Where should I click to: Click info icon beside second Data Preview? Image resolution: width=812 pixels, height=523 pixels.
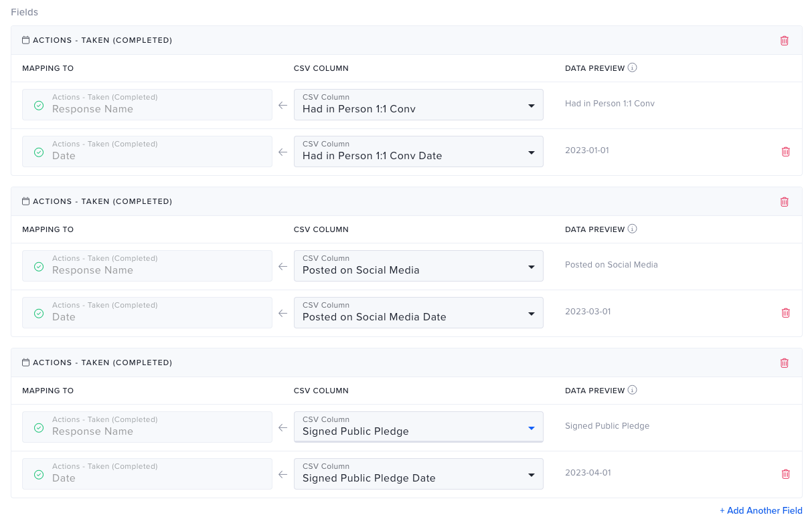633,229
